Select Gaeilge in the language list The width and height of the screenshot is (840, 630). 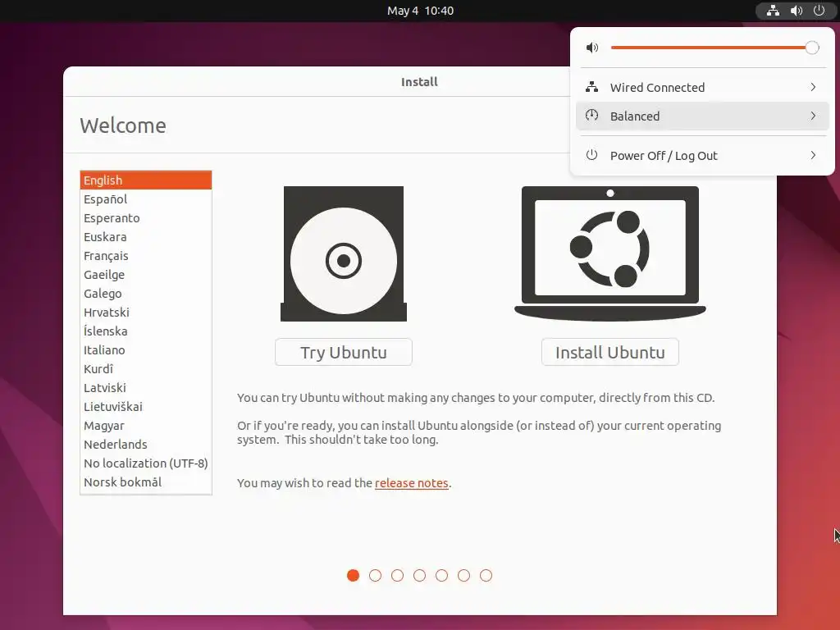pos(146,274)
